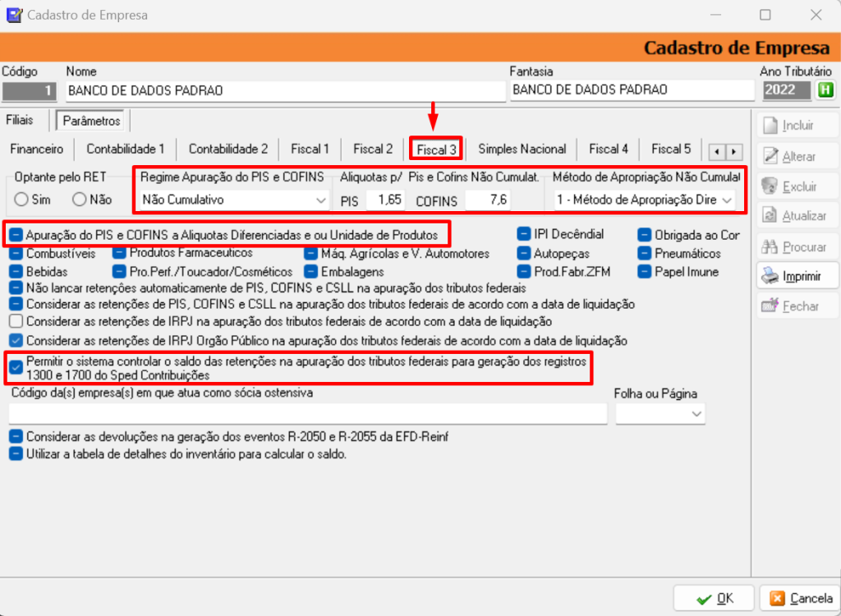Uncheck Permitir o sistema controlar saldo das retenções
This screenshot has width=841, height=616.
tap(16, 368)
